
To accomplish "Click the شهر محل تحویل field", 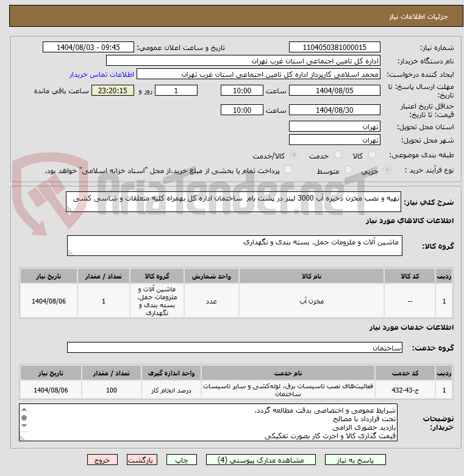I will [334, 140].
